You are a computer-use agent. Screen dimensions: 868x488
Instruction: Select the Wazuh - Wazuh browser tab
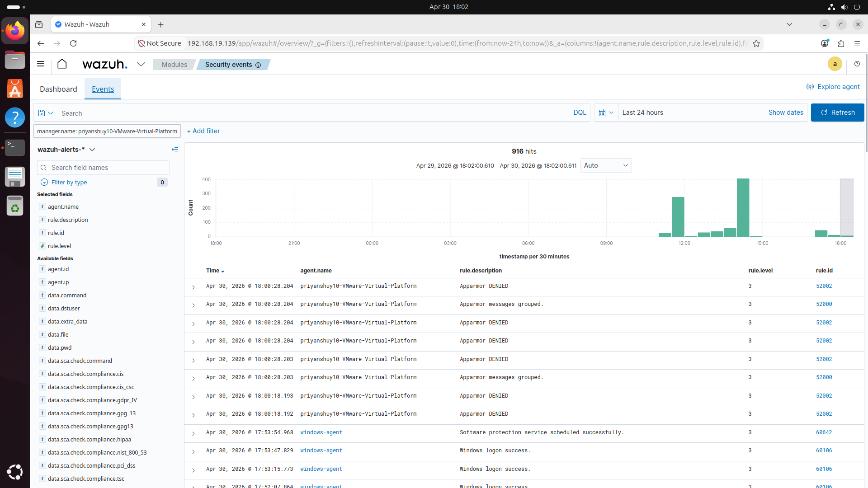click(x=100, y=24)
